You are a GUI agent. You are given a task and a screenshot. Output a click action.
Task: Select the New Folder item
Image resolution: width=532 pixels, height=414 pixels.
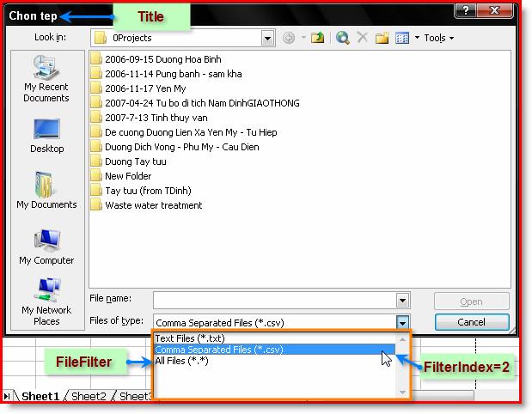[x=121, y=176]
